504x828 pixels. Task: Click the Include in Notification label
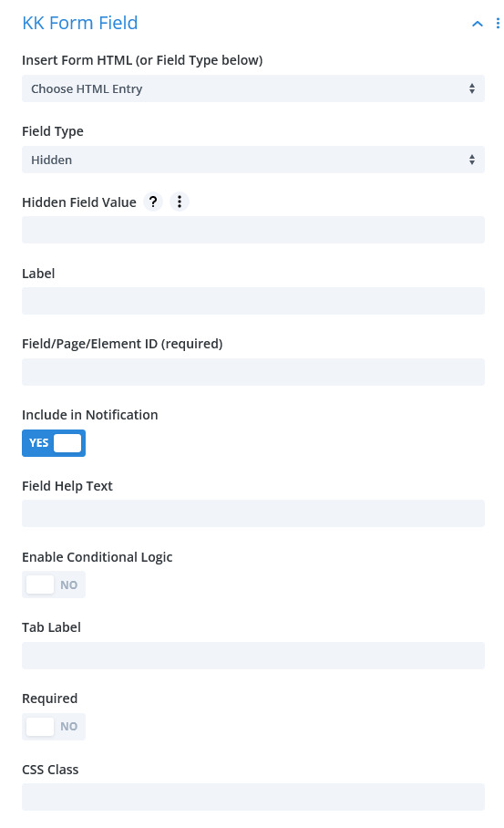pos(90,415)
